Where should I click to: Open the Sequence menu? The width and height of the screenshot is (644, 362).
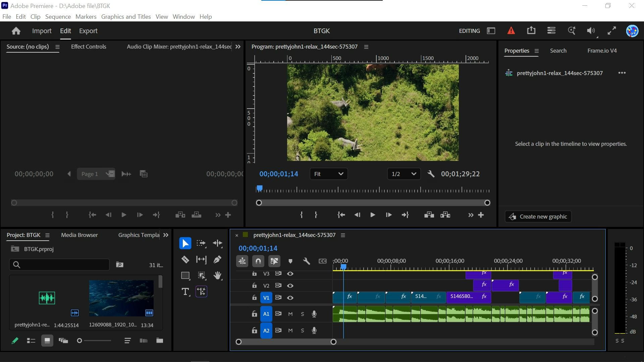click(58, 17)
